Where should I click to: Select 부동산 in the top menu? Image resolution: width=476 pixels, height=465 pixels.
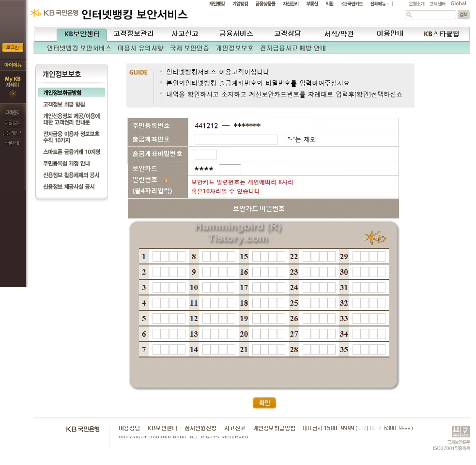(x=312, y=4)
